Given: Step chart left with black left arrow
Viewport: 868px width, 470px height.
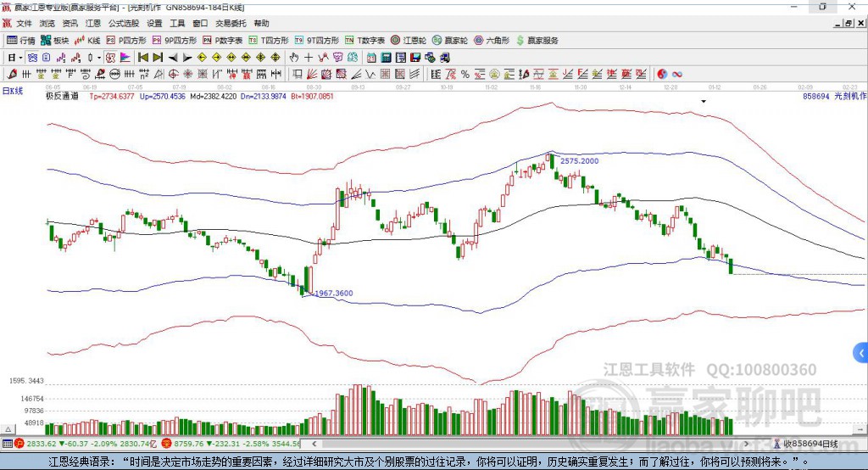Looking at the screenshot, I should (173, 58).
